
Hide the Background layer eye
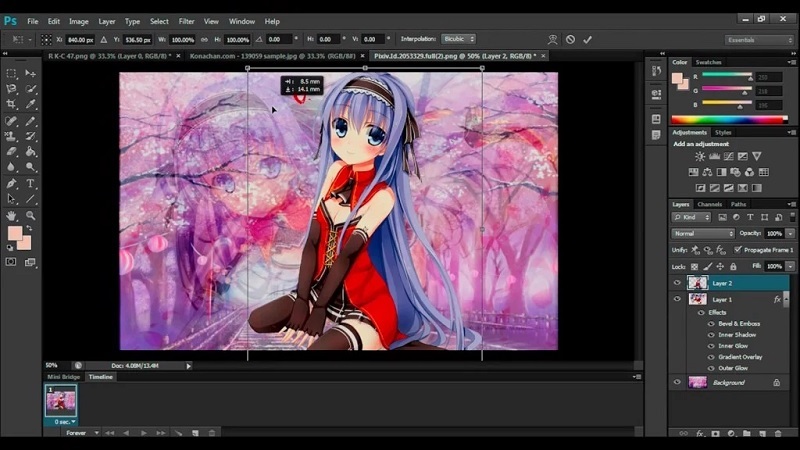tap(677, 382)
